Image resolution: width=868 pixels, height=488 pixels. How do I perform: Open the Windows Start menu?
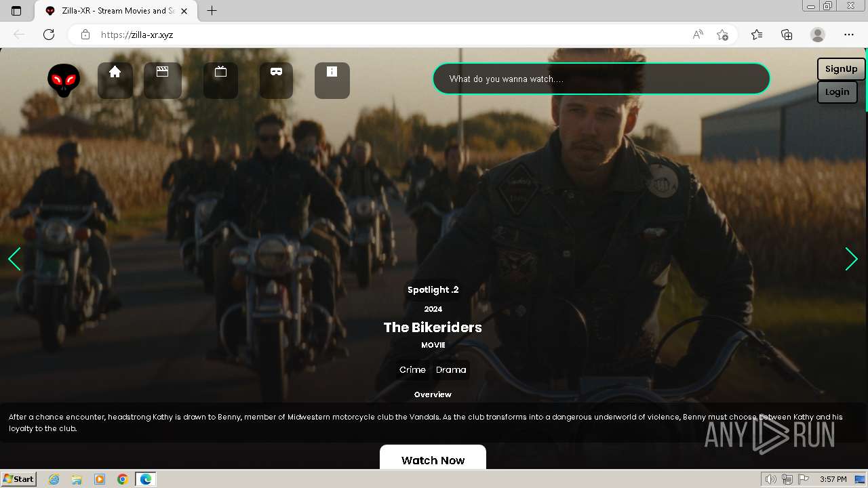coord(19,479)
